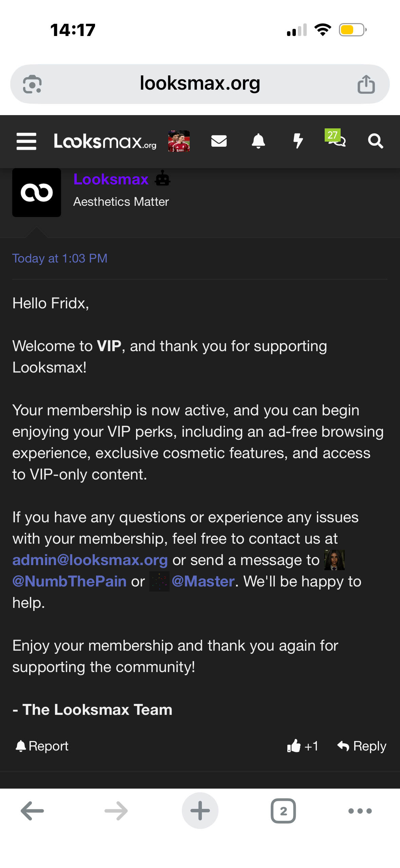The height and width of the screenshot is (868, 400).
Task: Open the alerts bell icon
Action: tap(258, 141)
